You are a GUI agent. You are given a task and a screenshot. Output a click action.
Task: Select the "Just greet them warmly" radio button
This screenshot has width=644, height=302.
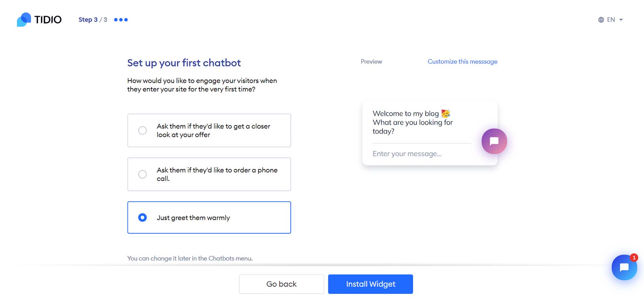pyautogui.click(x=142, y=217)
